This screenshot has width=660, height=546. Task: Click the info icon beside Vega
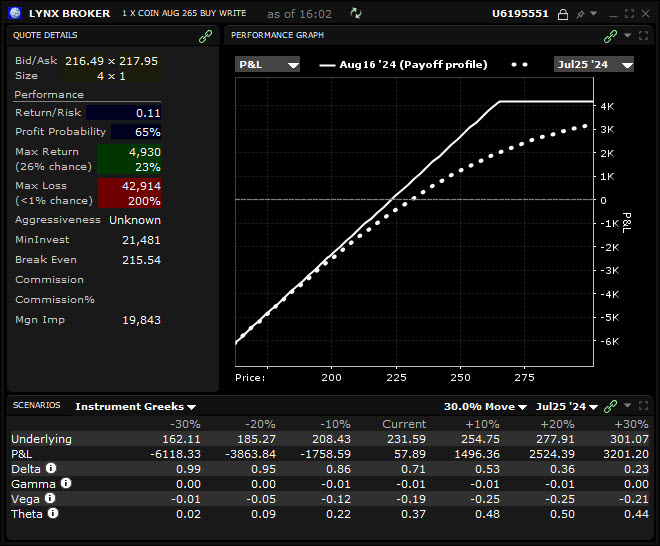50,498
